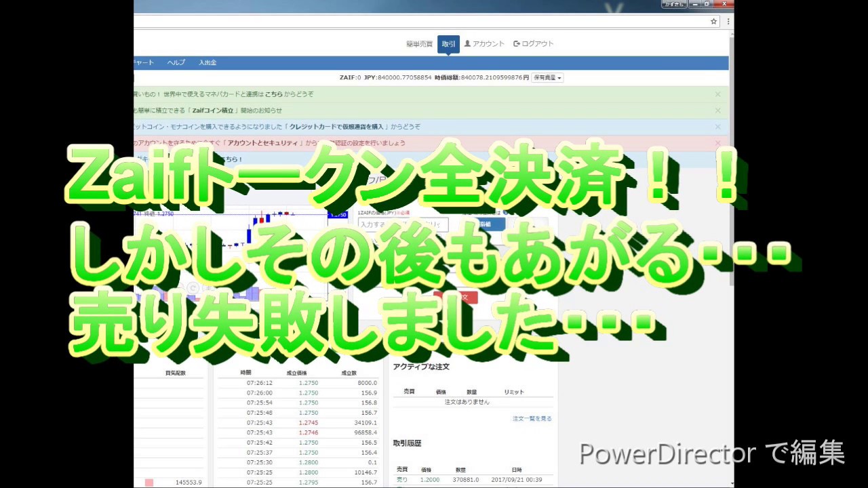Viewport: 868px width, 488px height.
Task: Click the 1.2000 price in 取引履歴
Action: (x=429, y=480)
